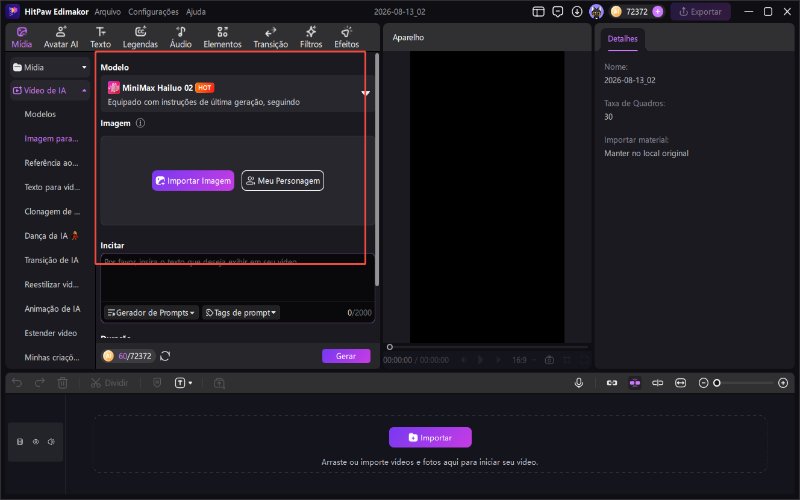Click the Gerar button
Image resolution: width=800 pixels, height=500 pixels.
(x=346, y=356)
